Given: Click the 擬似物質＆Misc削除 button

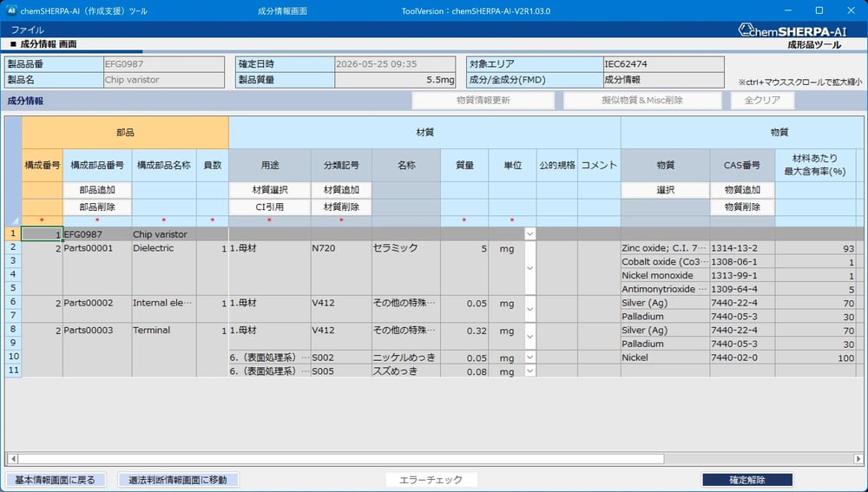Looking at the screenshot, I should (x=642, y=100).
